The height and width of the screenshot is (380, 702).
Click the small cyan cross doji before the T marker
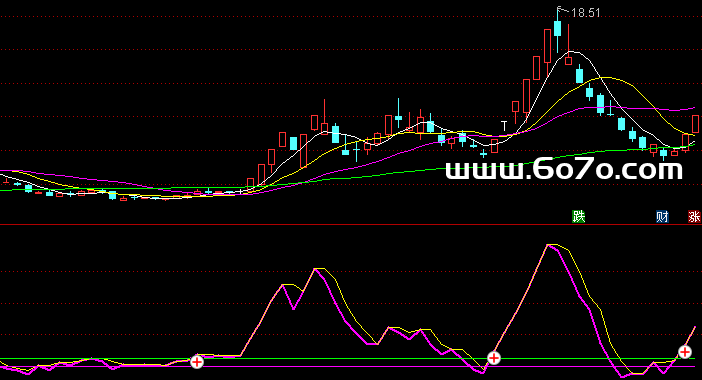484,154
